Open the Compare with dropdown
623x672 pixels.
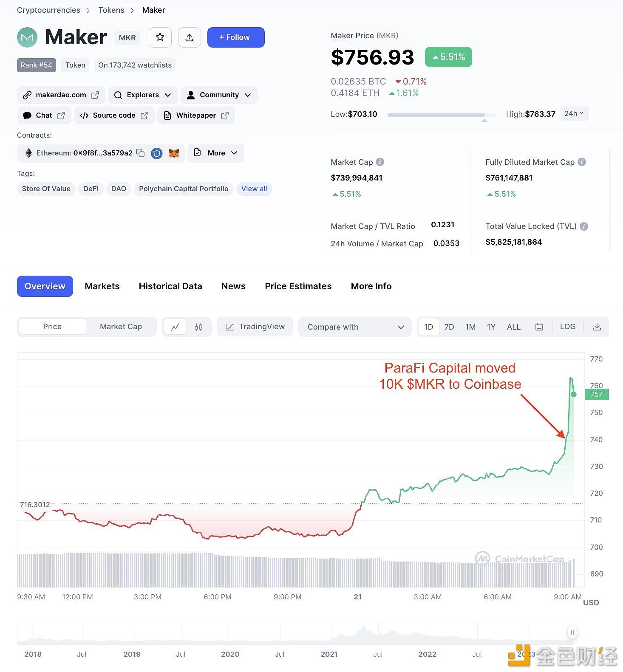pos(355,327)
